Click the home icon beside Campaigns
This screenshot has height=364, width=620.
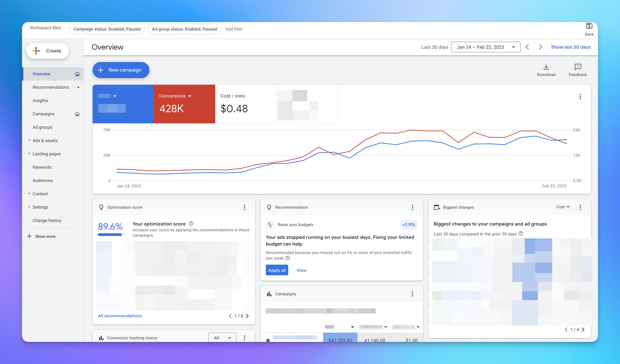pyautogui.click(x=77, y=114)
